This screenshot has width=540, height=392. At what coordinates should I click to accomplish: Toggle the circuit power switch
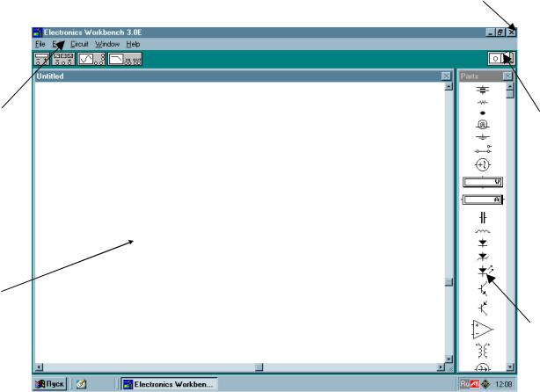point(501,58)
